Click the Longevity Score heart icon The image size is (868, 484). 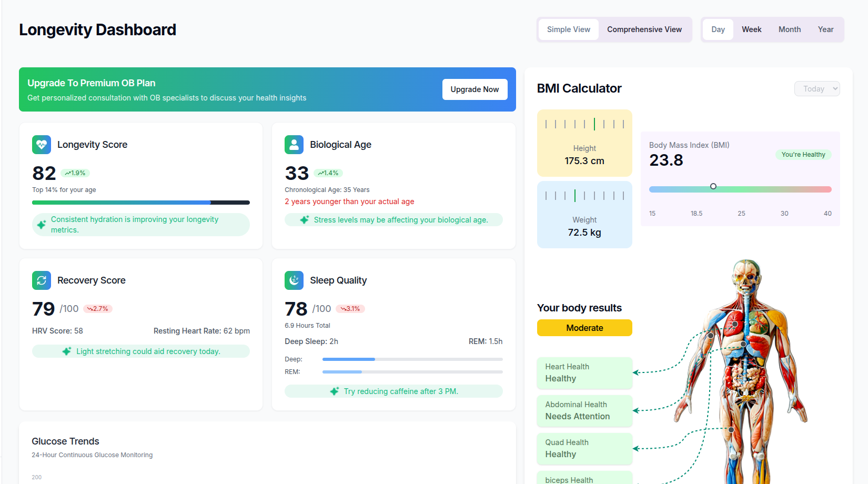(42, 145)
